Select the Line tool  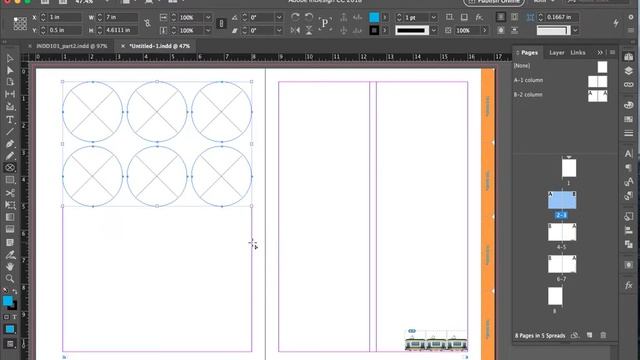point(10,131)
